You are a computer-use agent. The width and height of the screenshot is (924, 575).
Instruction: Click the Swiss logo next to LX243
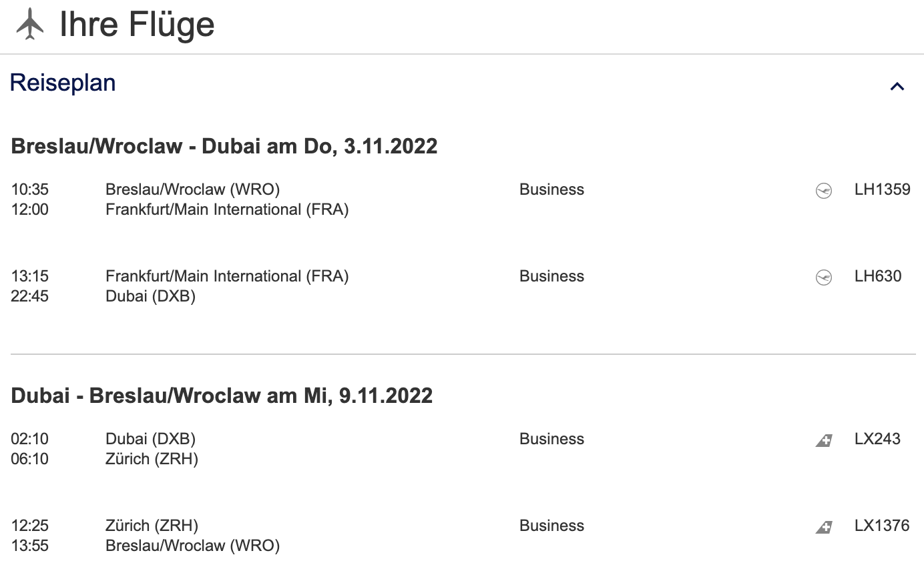click(824, 440)
